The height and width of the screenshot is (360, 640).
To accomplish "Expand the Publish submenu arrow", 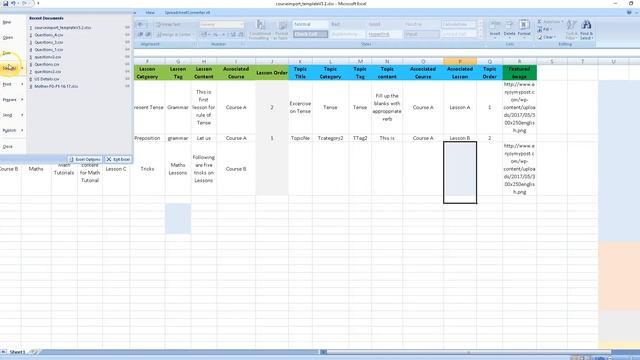I will pos(22,131).
